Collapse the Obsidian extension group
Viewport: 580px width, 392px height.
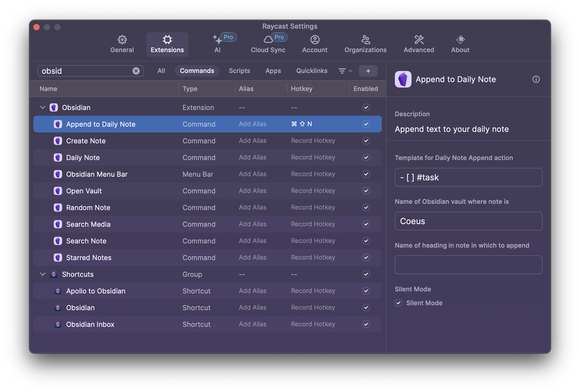(x=43, y=107)
